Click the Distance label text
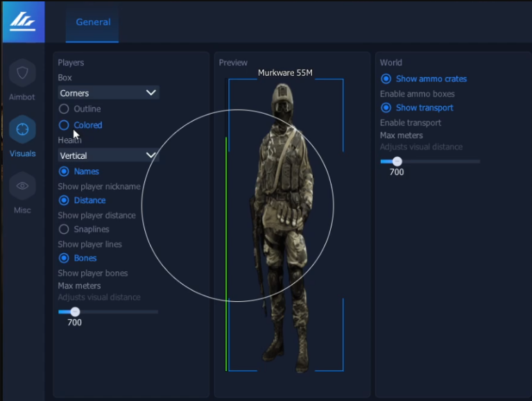This screenshot has height=401, width=532. tap(89, 200)
